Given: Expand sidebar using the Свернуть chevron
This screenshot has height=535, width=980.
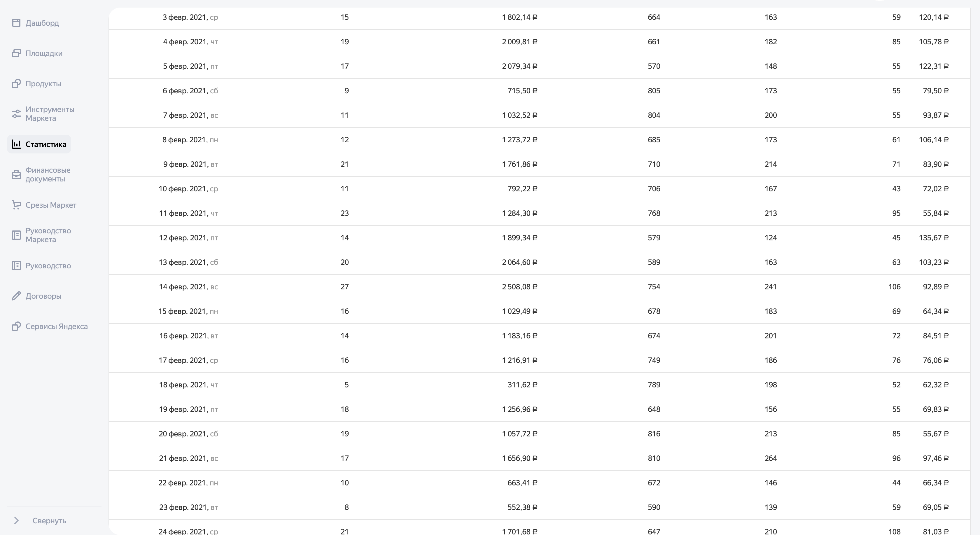Looking at the screenshot, I should [x=16, y=520].
